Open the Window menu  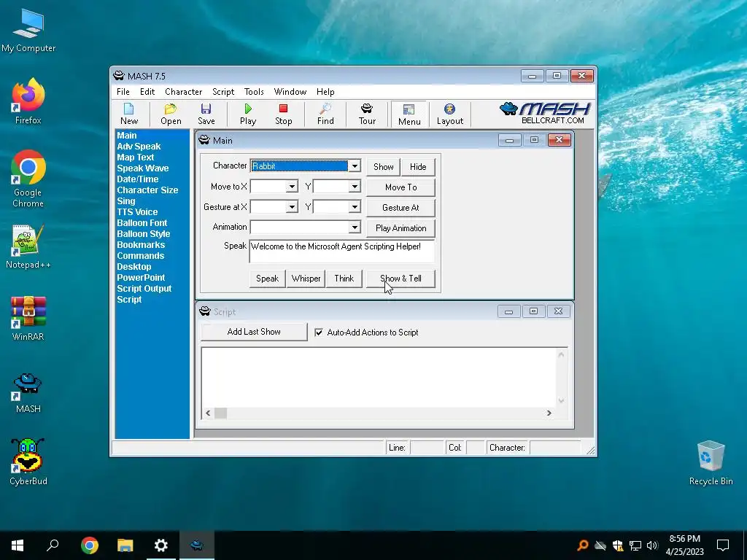tap(290, 92)
